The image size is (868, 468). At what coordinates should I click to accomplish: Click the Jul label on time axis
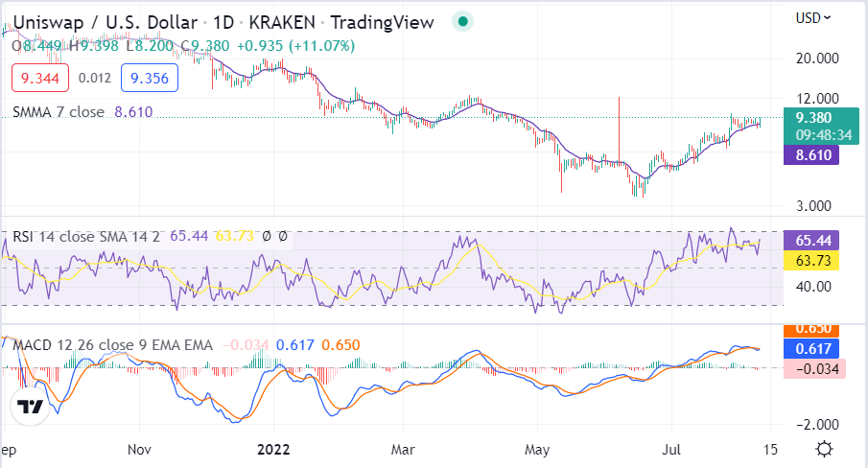(671, 449)
